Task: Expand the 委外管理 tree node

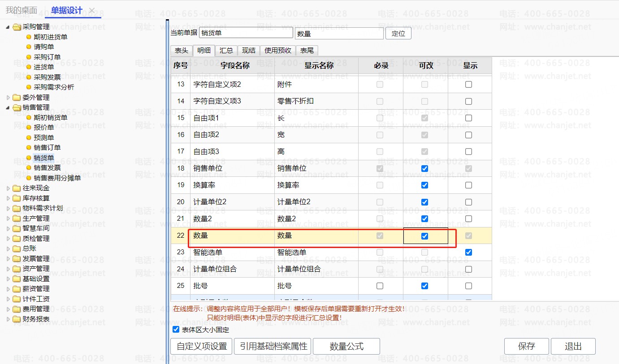Action: tap(8, 98)
